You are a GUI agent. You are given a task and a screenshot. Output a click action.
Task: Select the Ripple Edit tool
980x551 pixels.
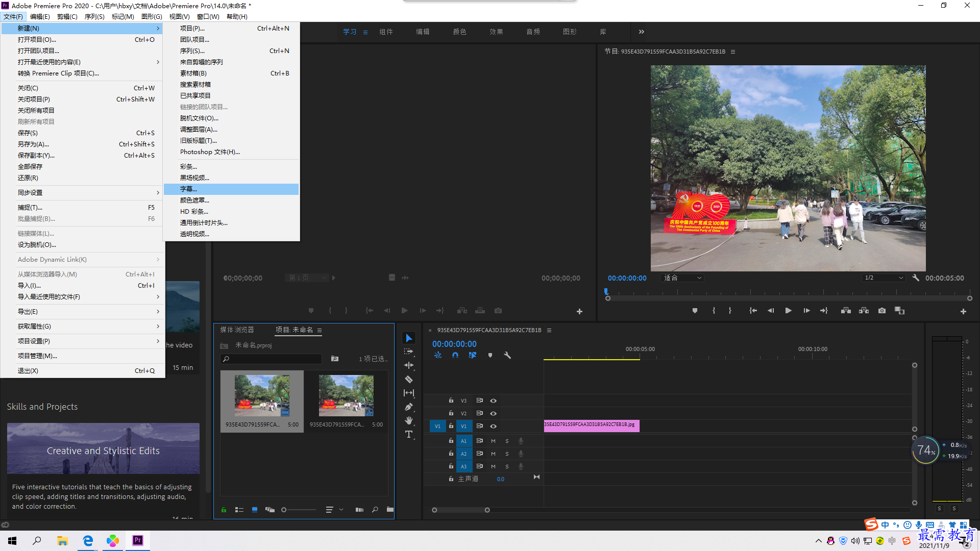[409, 365]
